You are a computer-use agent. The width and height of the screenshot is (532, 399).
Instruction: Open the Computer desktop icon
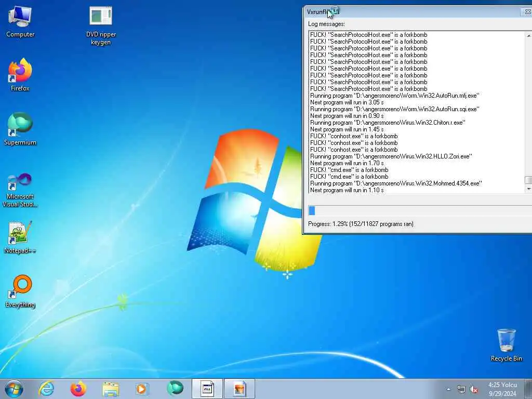click(20, 22)
